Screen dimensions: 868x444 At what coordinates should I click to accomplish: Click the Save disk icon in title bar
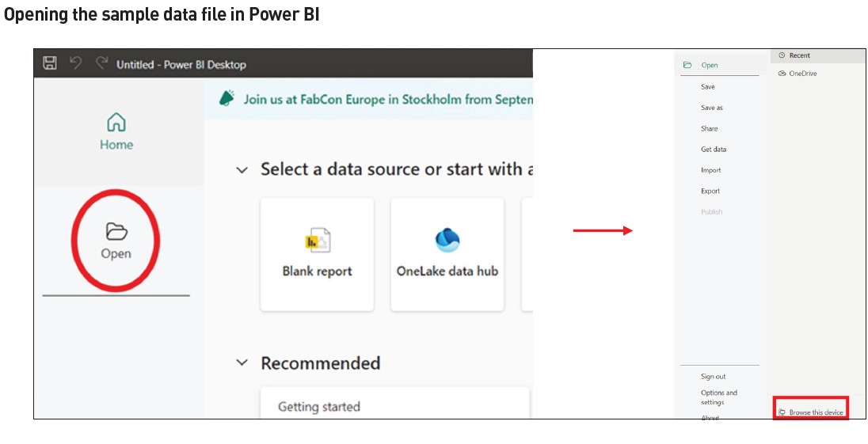pyautogui.click(x=50, y=63)
